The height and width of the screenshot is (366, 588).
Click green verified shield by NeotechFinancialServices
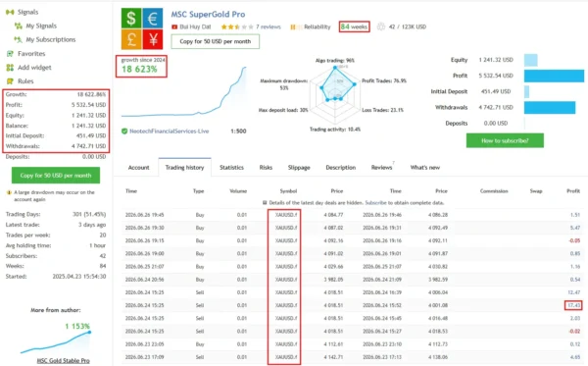click(124, 131)
